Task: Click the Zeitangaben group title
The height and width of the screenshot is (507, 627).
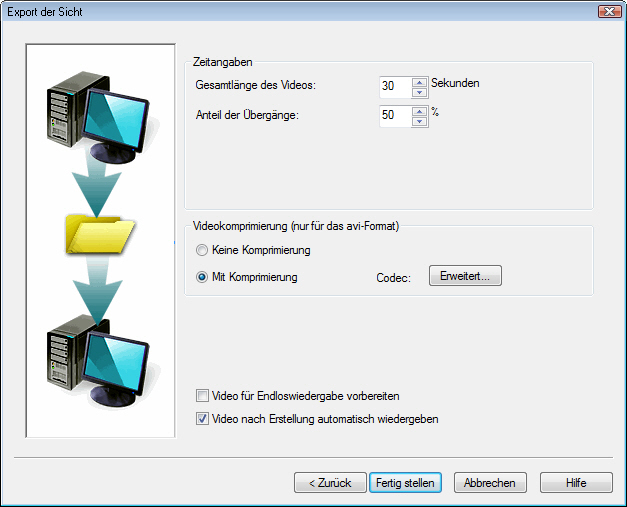Action: [x=222, y=62]
